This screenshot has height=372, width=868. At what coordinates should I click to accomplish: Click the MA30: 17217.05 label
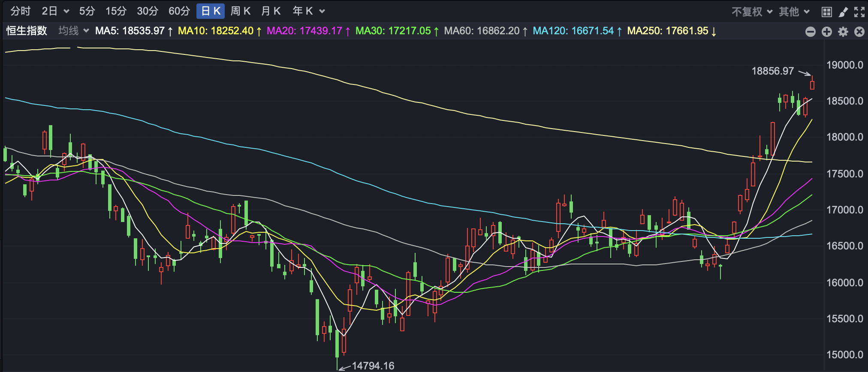(x=397, y=31)
